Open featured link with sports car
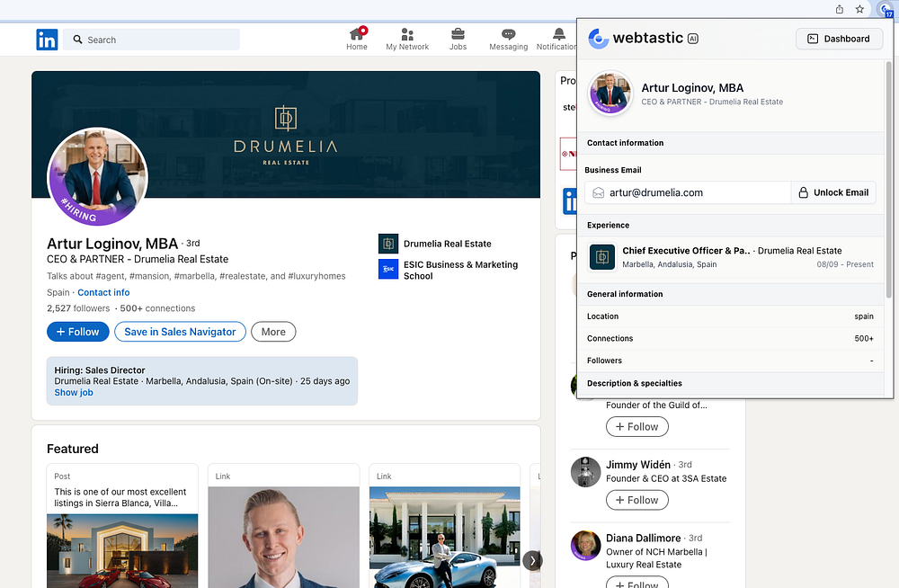The height and width of the screenshot is (588, 899). (445, 525)
